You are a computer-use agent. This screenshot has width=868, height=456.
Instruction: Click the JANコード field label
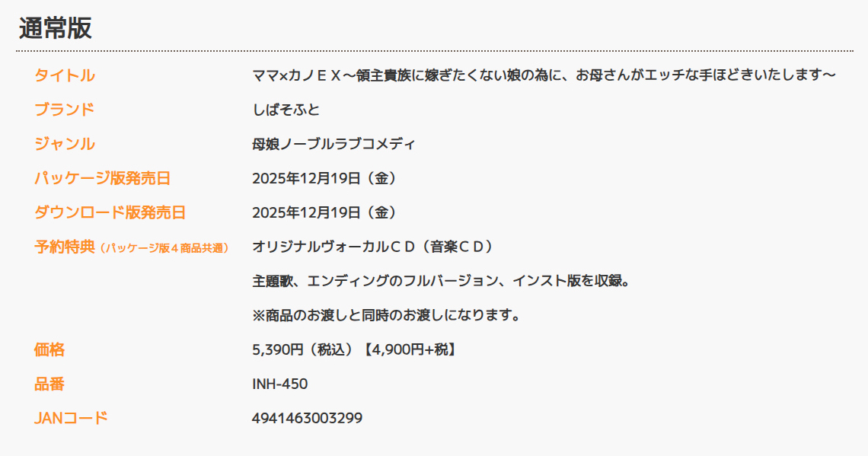[x=71, y=418]
